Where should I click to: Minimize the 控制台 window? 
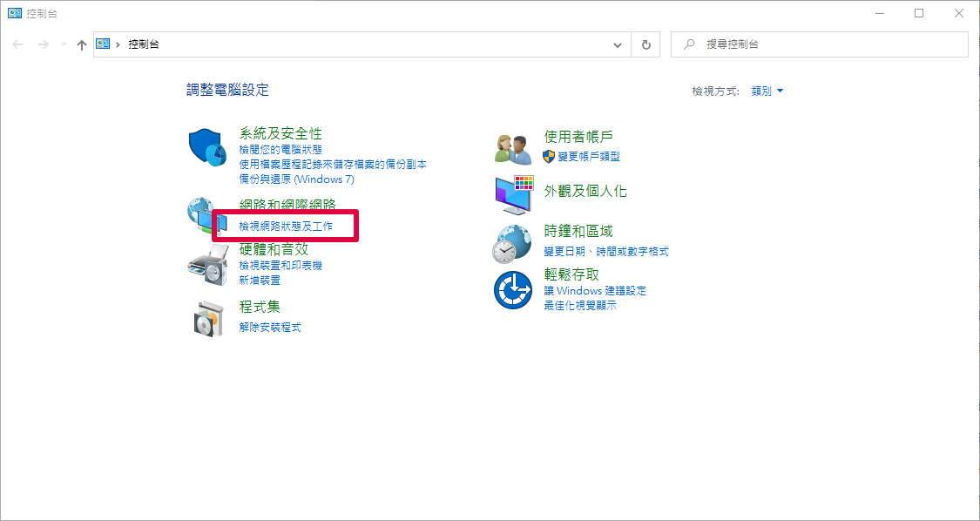pos(879,13)
